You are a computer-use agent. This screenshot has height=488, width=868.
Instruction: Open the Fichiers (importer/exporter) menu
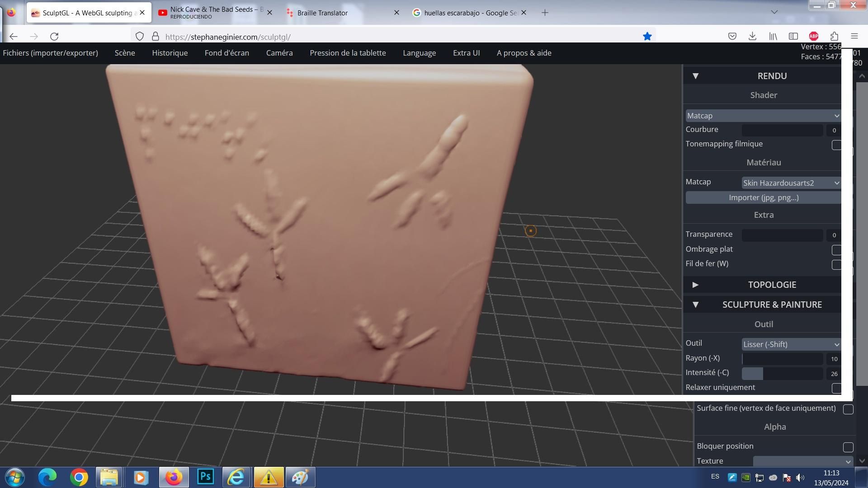pyautogui.click(x=50, y=53)
